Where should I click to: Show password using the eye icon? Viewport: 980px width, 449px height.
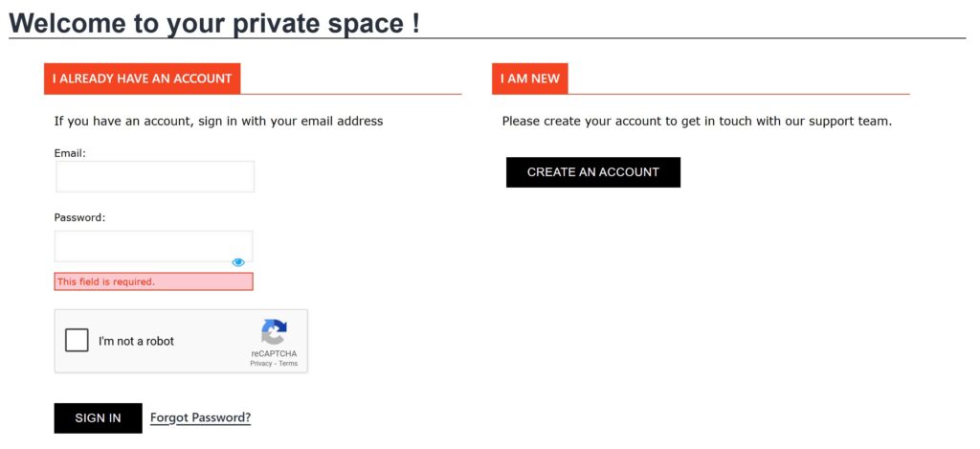click(x=238, y=262)
